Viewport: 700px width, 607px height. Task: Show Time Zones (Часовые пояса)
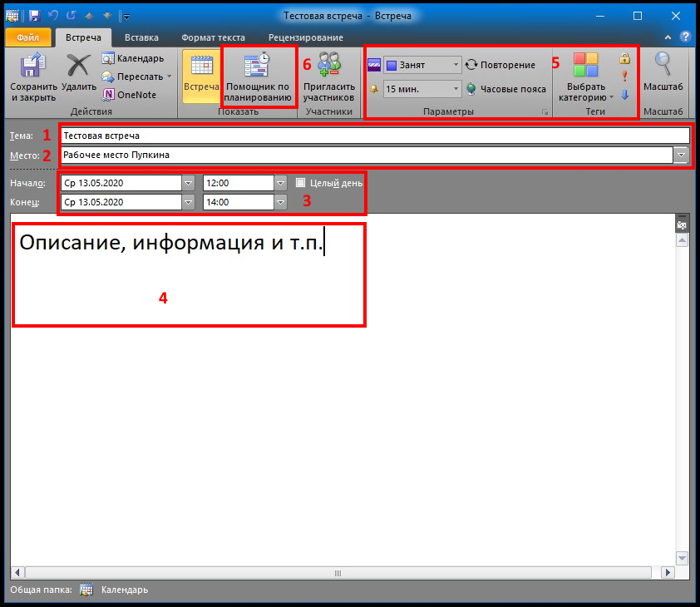point(505,89)
